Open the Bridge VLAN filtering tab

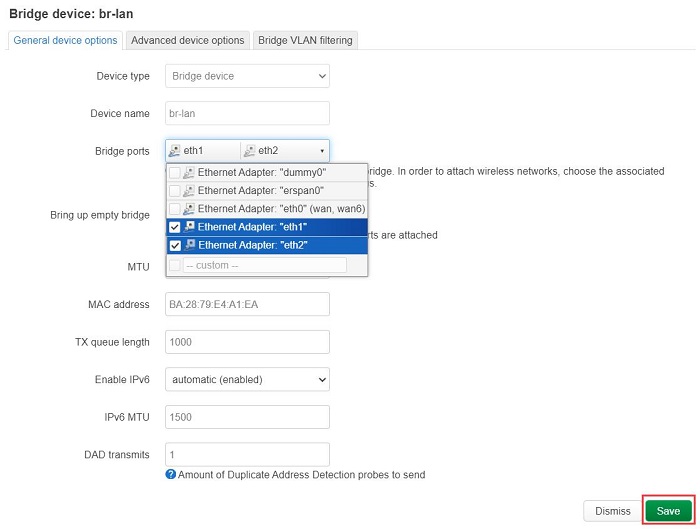coord(305,40)
